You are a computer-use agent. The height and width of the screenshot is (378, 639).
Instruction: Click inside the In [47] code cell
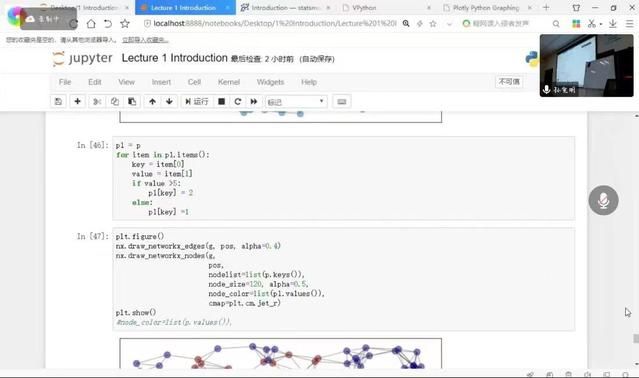click(344, 279)
